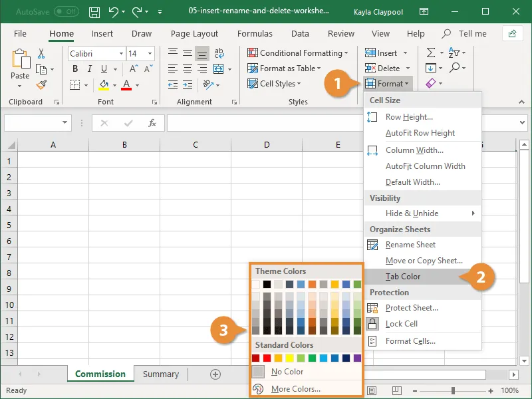
Task: Click the Undo arrow icon
Action: coord(113,12)
